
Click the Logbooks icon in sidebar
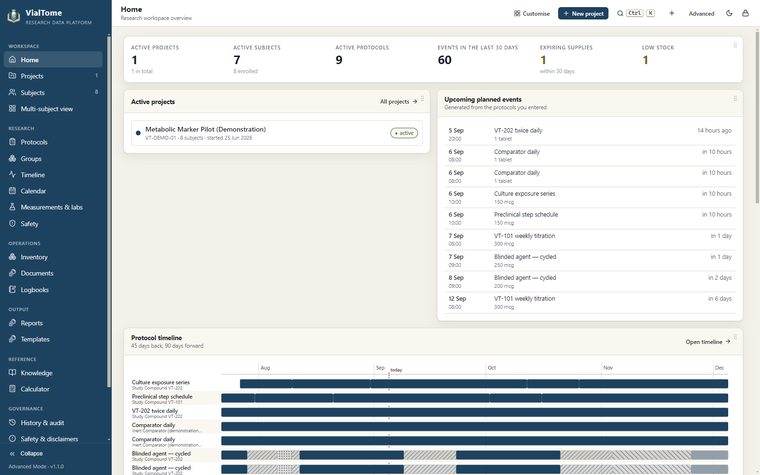[x=13, y=289]
